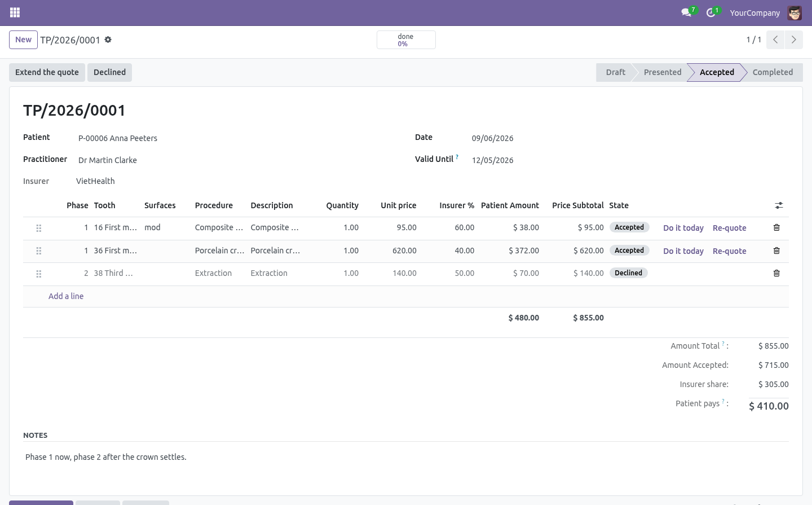The image size is (812, 505).
Task: Select the Accepted status stage
Action: pos(717,72)
